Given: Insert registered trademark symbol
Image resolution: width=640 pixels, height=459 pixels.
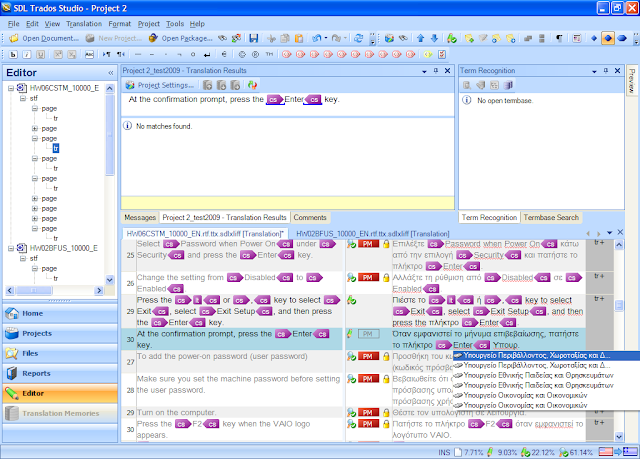Looking at the screenshot, I should pyautogui.click(x=256, y=54).
